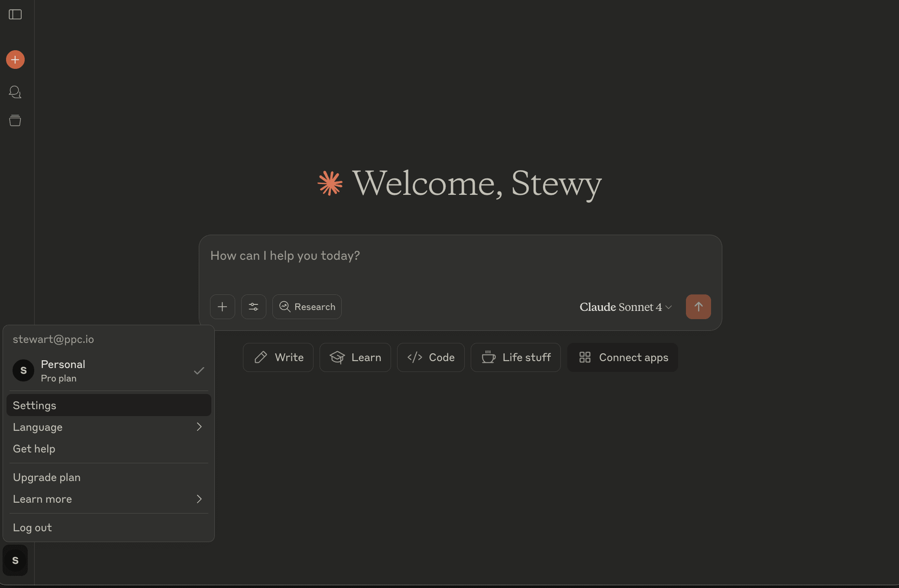The image size is (899, 588).
Task: Expand the Learn more submenu
Action: click(109, 499)
